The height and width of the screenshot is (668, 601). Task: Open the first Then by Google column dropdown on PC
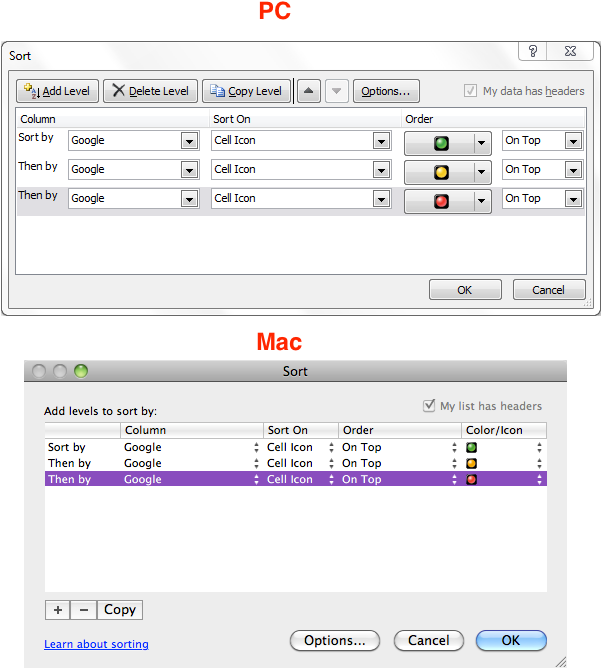pyautogui.click(x=189, y=170)
